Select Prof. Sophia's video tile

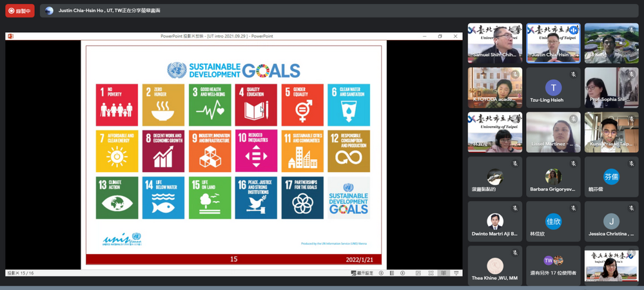(612, 88)
